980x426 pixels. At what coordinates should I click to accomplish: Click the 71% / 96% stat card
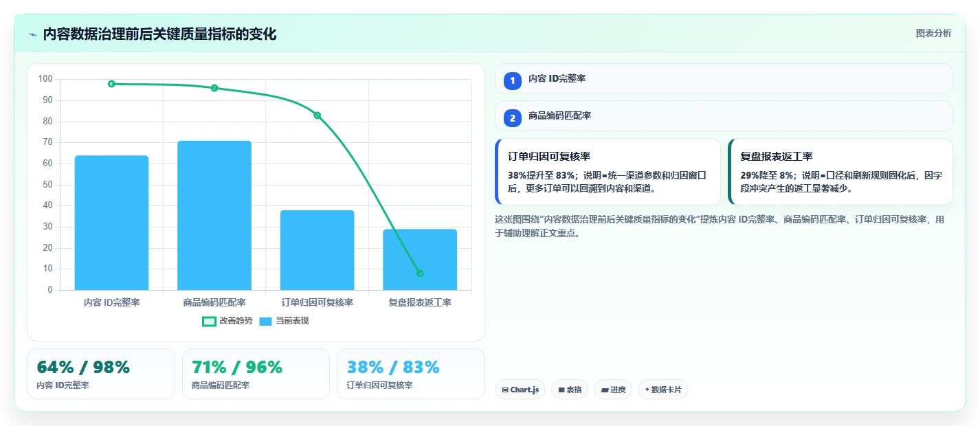(x=256, y=374)
